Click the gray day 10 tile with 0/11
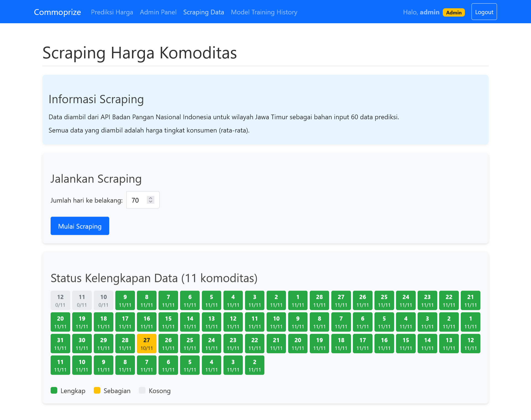 [x=103, y=300]
